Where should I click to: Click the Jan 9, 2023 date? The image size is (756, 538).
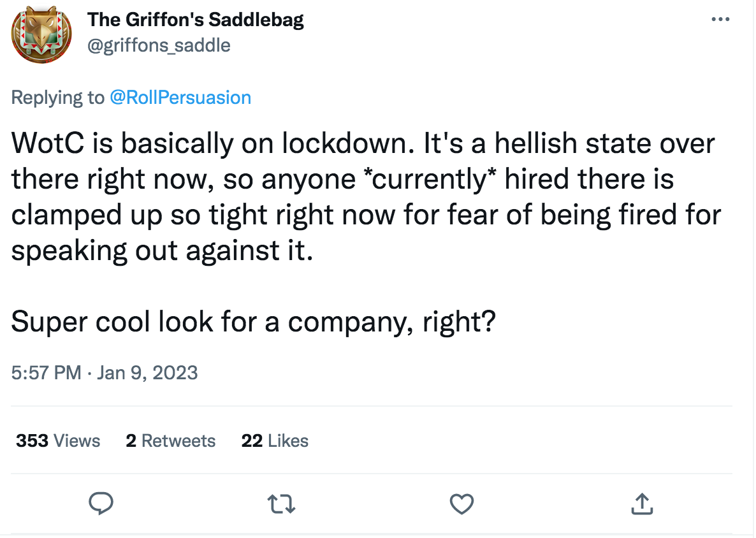tap(147, 372)
